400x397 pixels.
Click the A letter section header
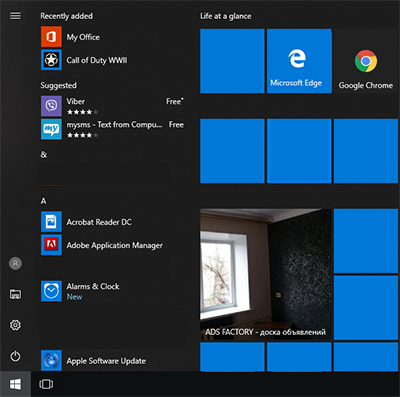pos(44,201)
